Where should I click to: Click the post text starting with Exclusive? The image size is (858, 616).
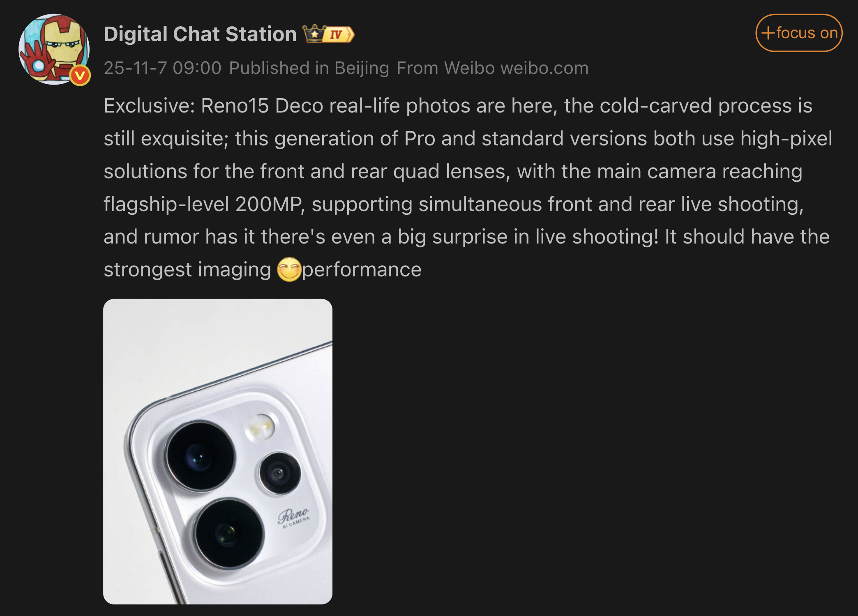468,188
